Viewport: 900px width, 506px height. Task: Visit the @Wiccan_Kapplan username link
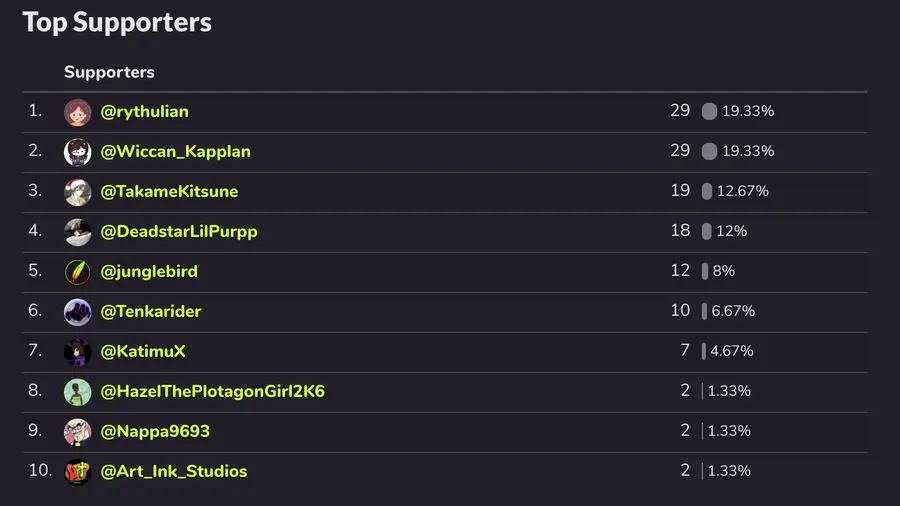pyautogui.click(x=175, y=151)
